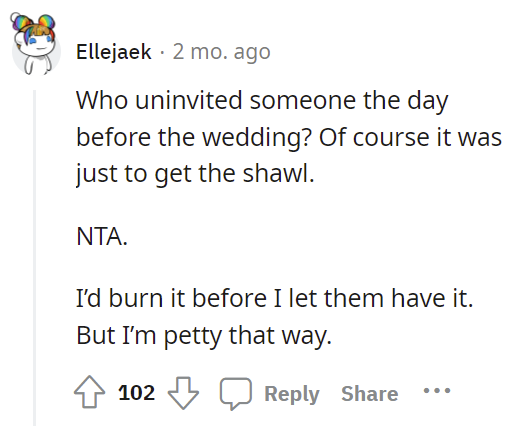
Task: Open the "2 mo. ago" timestamp permalink
Action: (221, 52)
